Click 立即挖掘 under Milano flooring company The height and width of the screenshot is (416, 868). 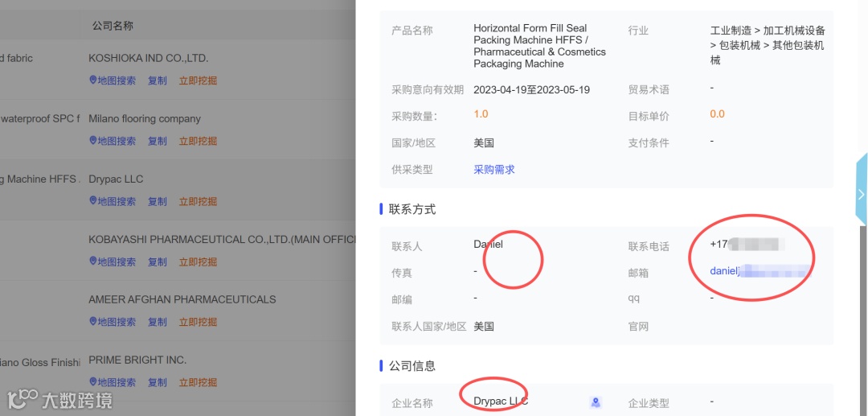198,141
